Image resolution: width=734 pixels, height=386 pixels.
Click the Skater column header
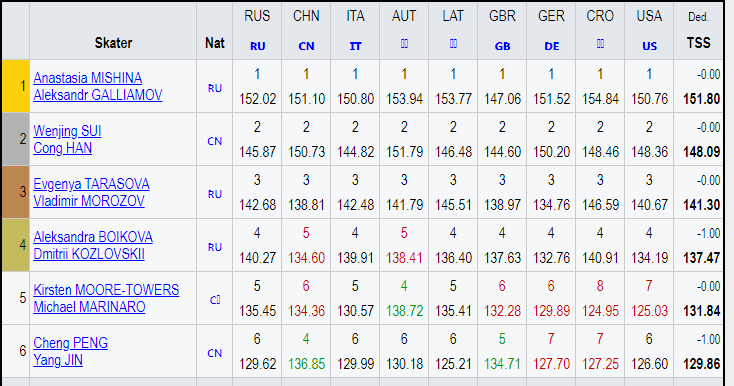pos(113,43)
